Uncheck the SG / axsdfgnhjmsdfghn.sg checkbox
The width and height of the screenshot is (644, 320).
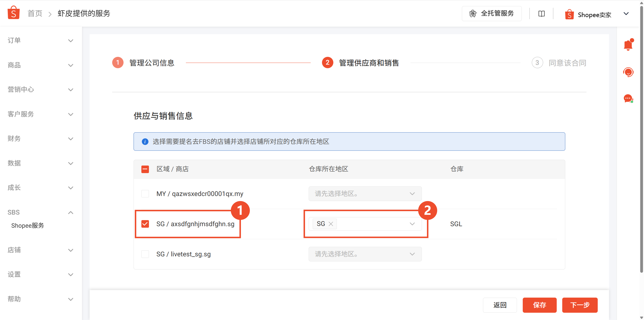pos(145,224)
